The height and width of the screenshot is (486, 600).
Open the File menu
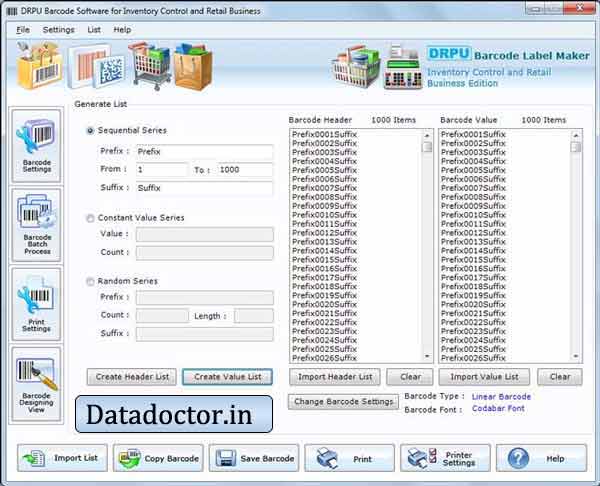(23, 30)
